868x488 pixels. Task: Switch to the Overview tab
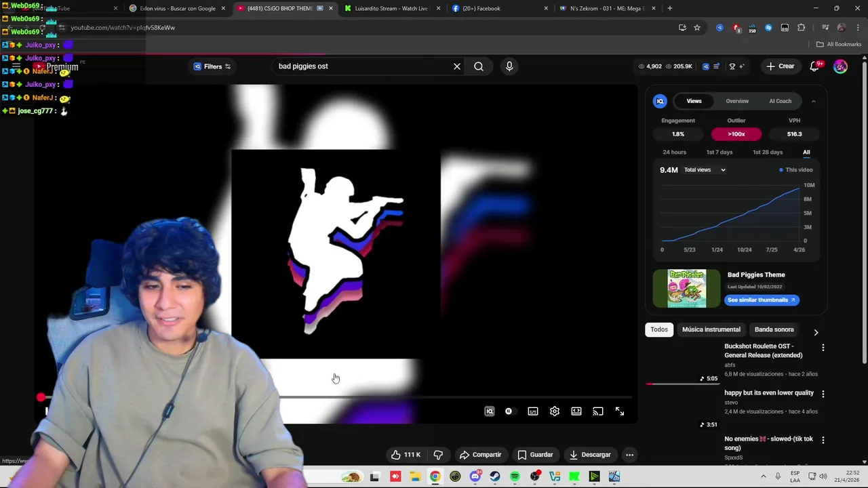pyautogui.click(x=737, y=101)
